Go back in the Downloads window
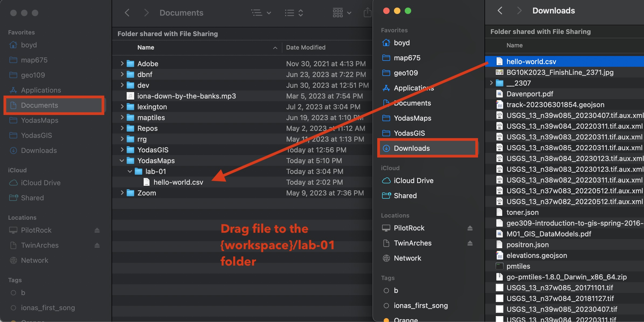The width and height of the screenshot is (644, 322). (x=500, y=10)
